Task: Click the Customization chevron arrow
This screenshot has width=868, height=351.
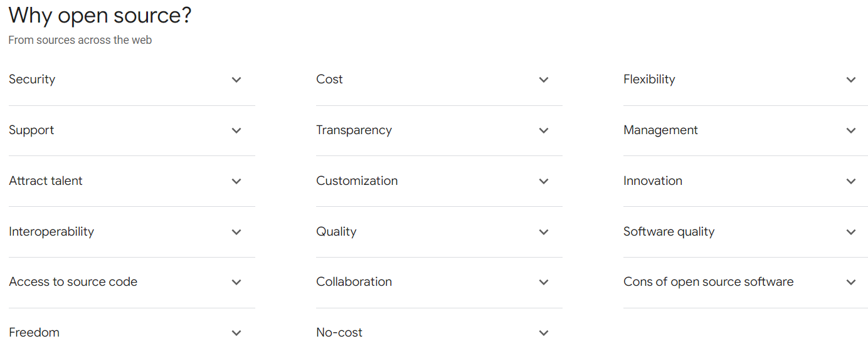Action: pos(544,181)
